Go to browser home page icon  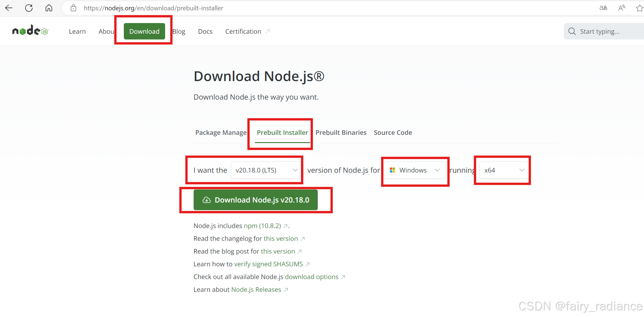click(49, 8)
